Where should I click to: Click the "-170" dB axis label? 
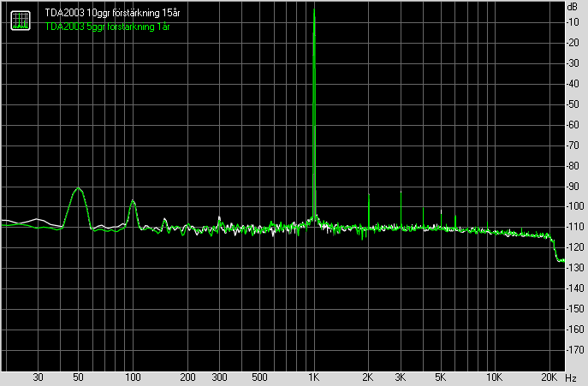[x=575, y=350]
